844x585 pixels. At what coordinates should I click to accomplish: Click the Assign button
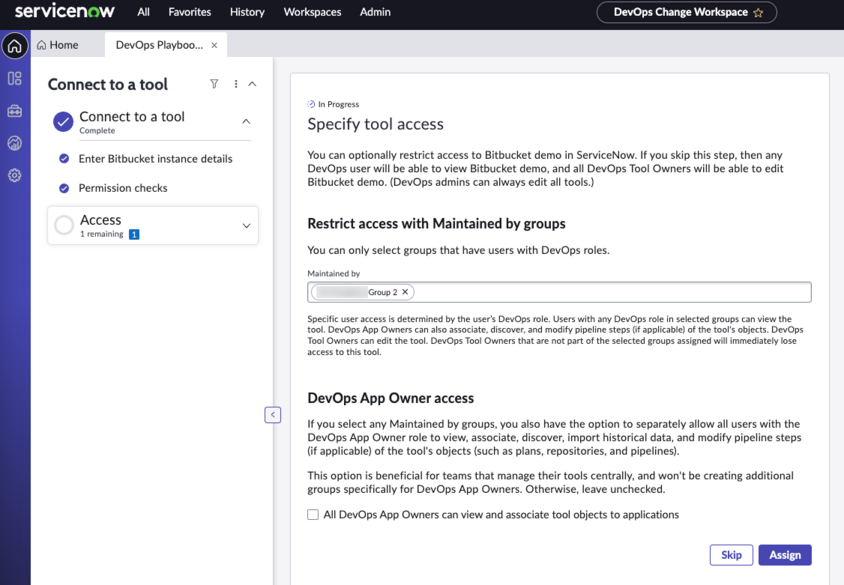(785, 555)
